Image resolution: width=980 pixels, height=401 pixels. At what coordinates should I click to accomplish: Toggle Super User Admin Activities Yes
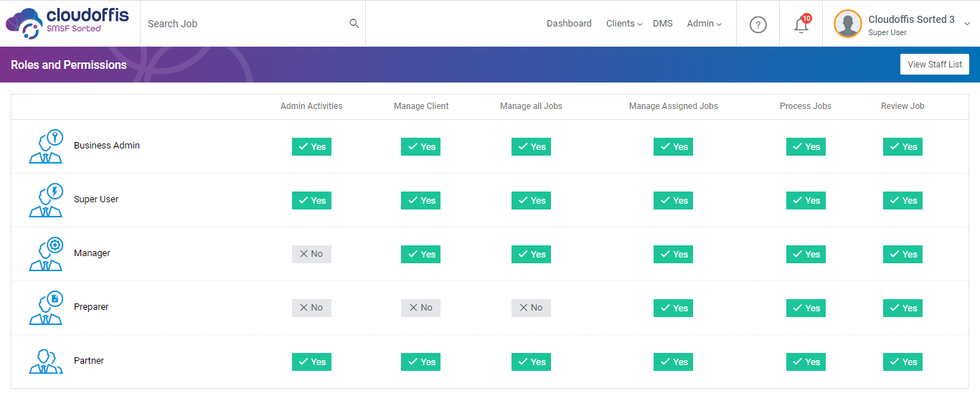click(x=311, y=200)
